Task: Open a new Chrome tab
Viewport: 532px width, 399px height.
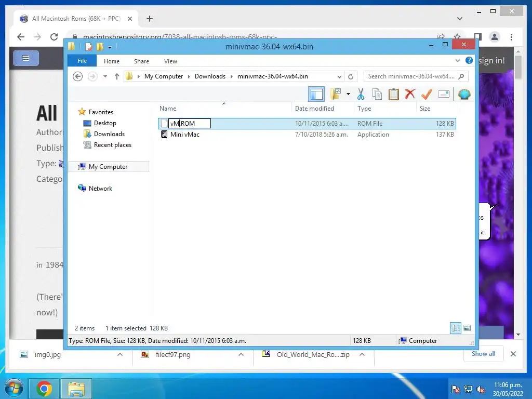Action: point(149,19)
